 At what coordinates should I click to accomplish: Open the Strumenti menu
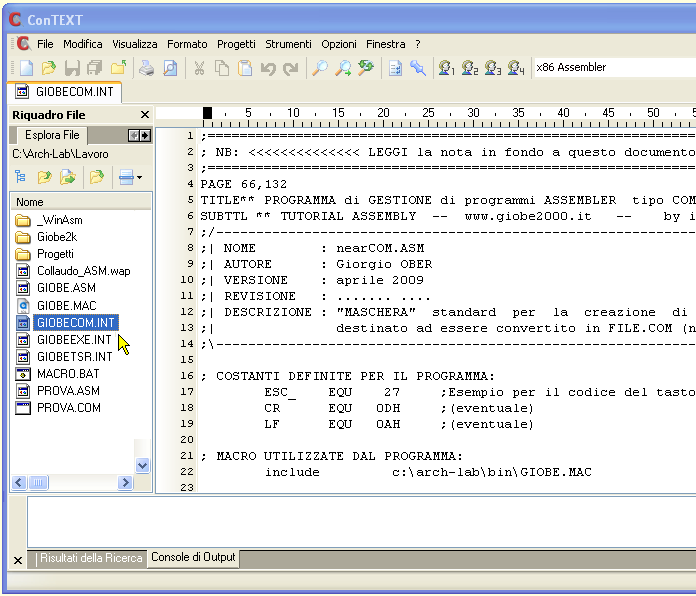point(289,44)
